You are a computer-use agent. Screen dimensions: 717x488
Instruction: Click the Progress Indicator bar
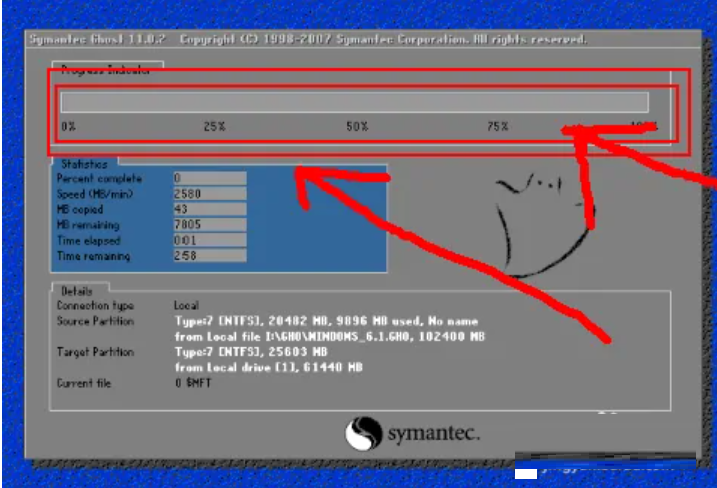(x=354, y=102)
